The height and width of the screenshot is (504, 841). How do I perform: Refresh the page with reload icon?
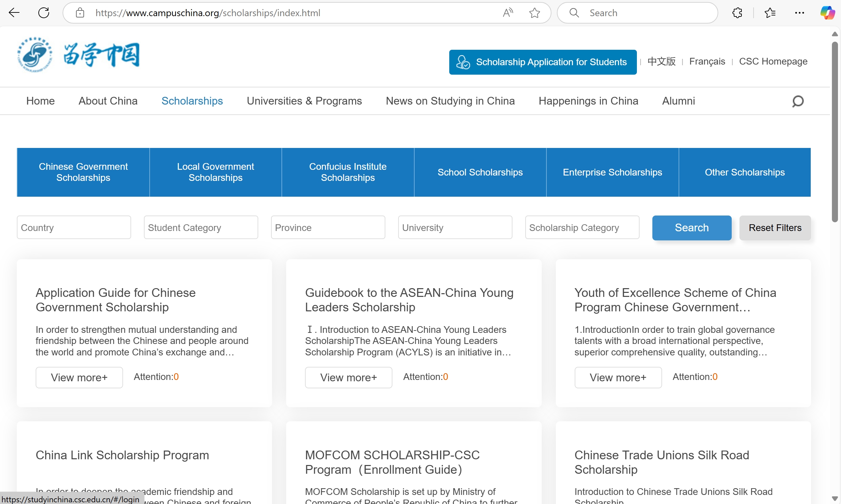[x=44, y=13]
